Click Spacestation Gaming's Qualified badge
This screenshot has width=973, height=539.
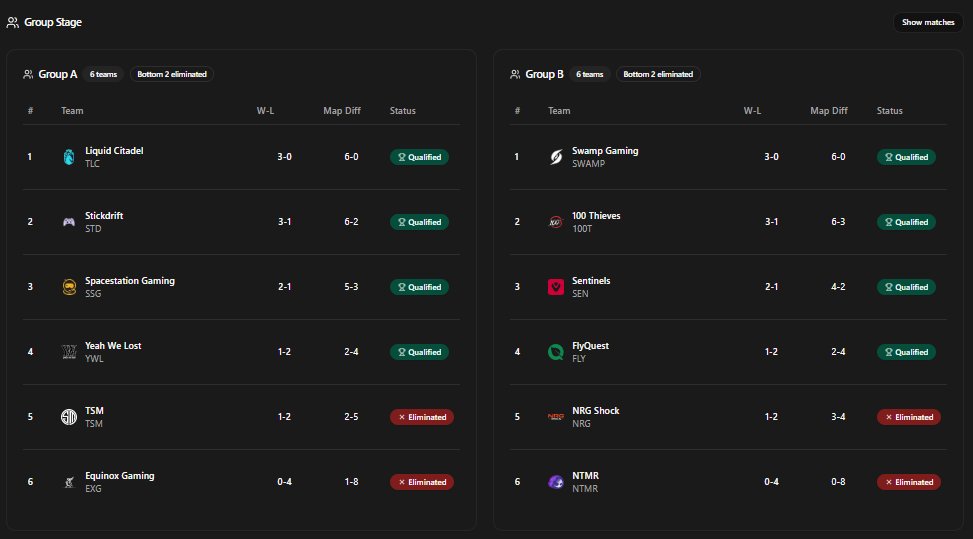coord(419,287)
